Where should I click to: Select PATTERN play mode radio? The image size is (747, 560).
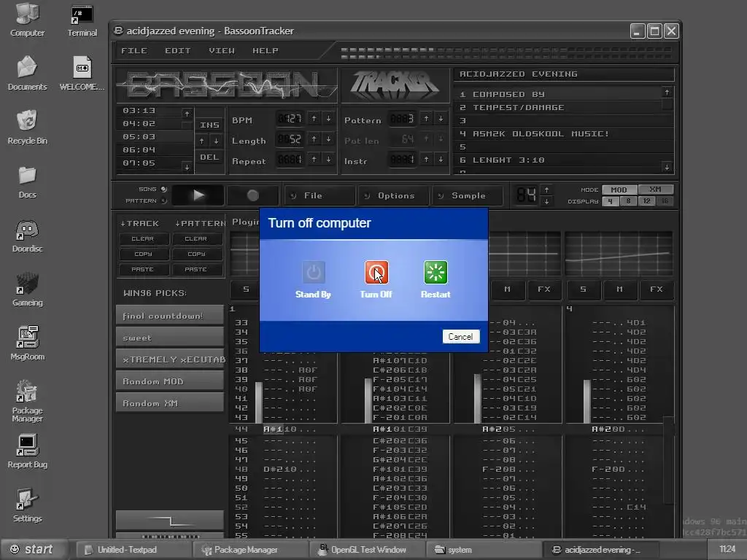(x=164, y=201)
